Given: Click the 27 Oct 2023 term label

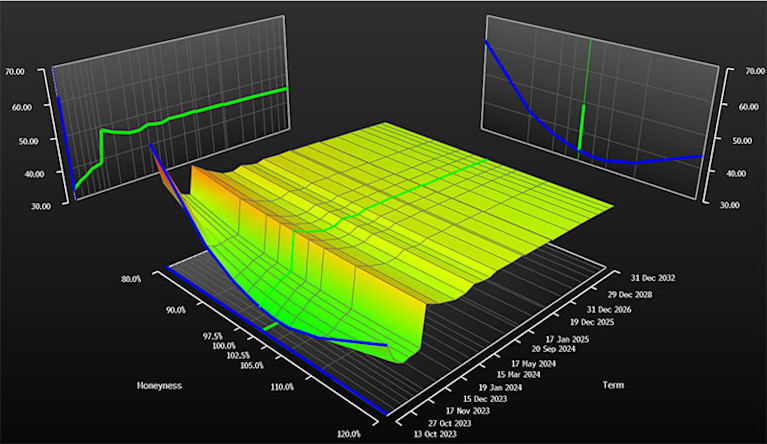Looking at the screenshot, I should tap(450, 423).
